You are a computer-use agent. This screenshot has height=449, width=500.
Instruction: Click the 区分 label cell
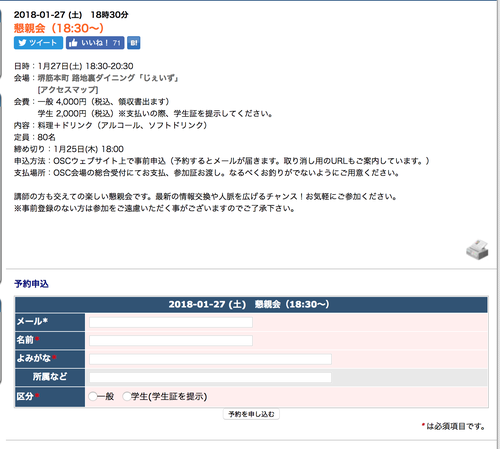(50, 397)
